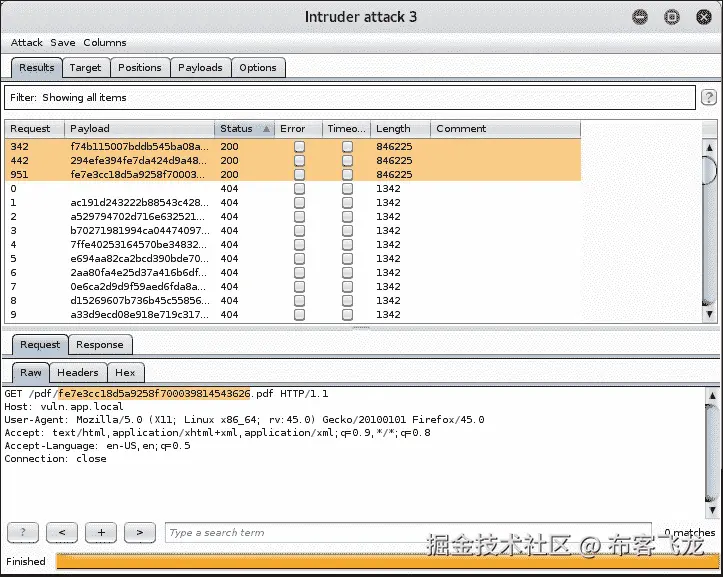Open the Columns menu
The width and height of the screenshot is (723, 577).
coord(105,42)
